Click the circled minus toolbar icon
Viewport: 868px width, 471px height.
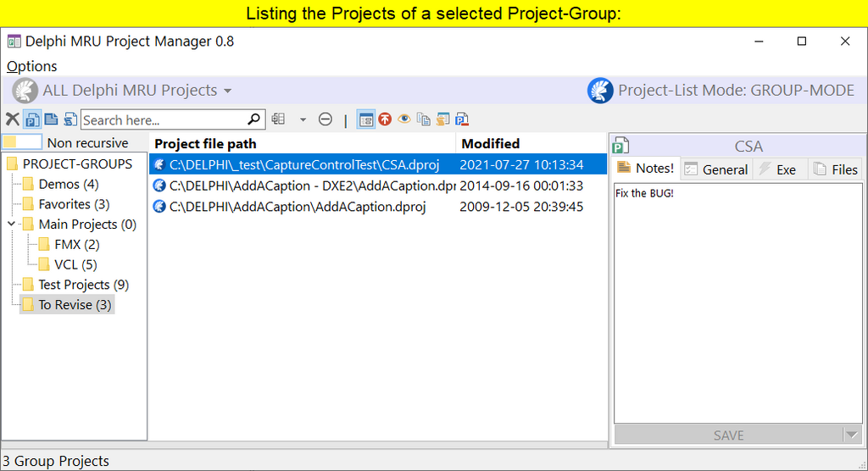tap(325, 119)
